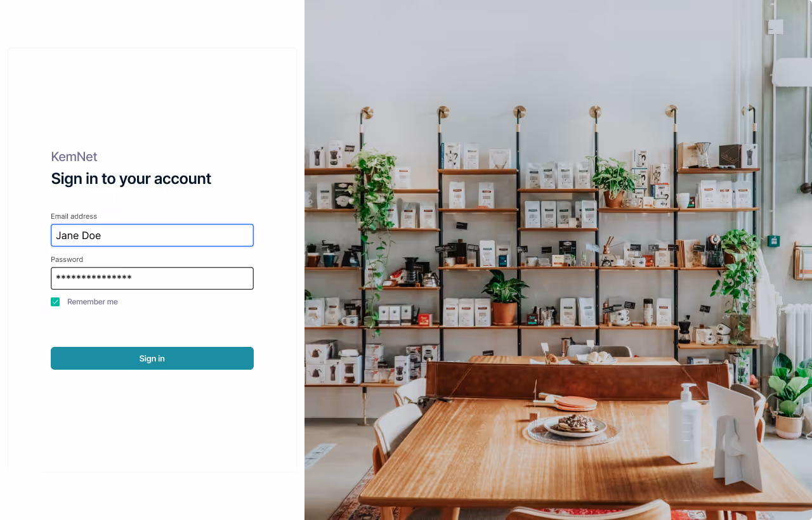Click the "Remember me" label text
This screenshot has width=812, height=520.
[x=93, y=302]
